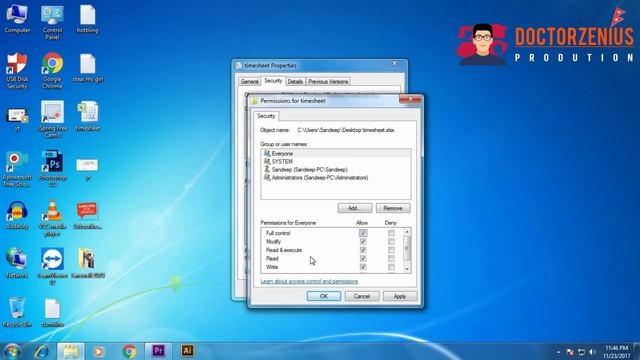Open Security tab in timesheet Properties
The height and width of the screenshot is (360, 640).
tap(273, 81)
